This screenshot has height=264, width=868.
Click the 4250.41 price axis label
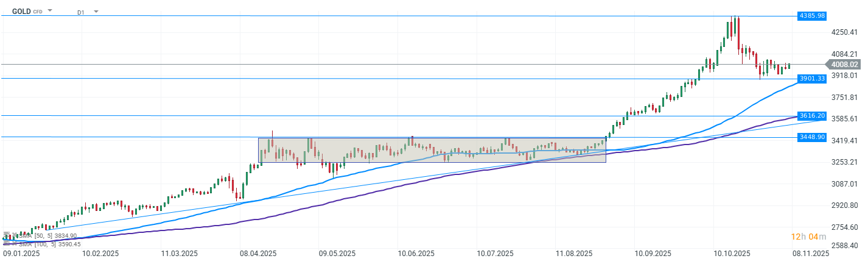point(844,32)
